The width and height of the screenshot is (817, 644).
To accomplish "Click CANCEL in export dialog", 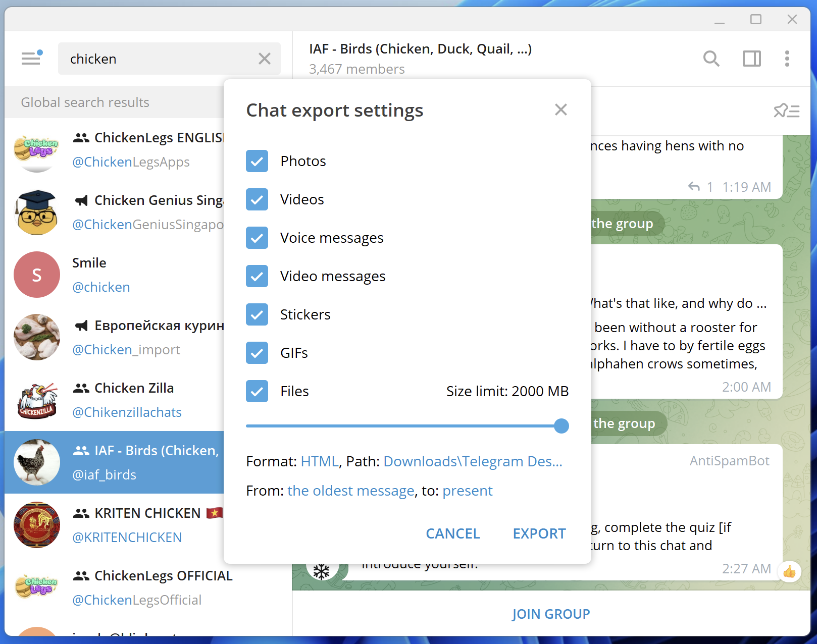I will [453, 533].
